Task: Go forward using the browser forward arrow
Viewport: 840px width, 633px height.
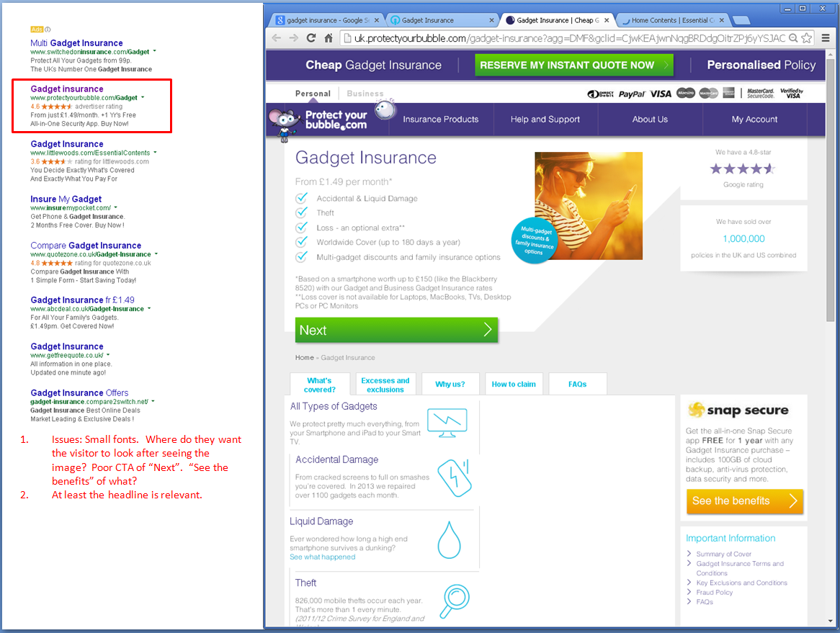Action: coord(294,38)
